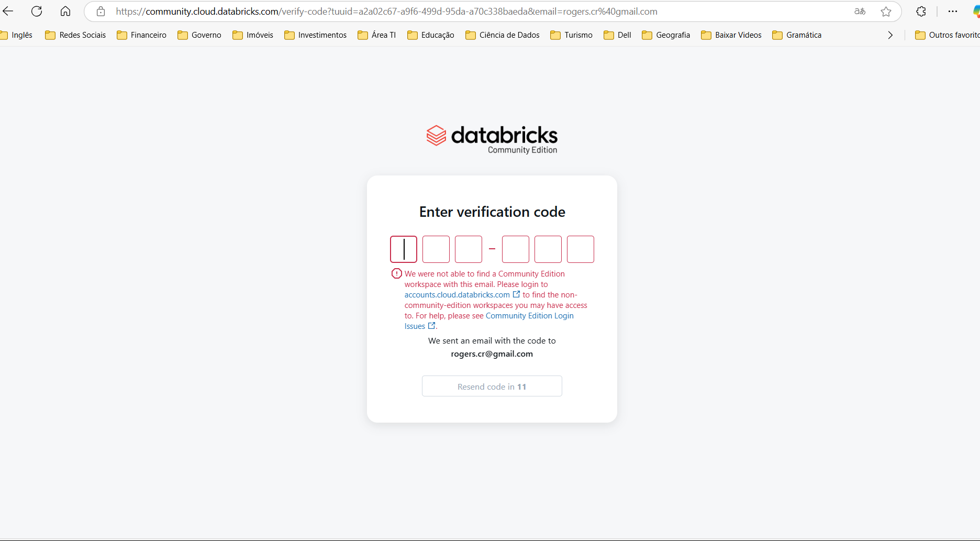Focus the second verification code digit box
Image resolution: width=980 pixels, height=541 pixels.
(436, 249)
